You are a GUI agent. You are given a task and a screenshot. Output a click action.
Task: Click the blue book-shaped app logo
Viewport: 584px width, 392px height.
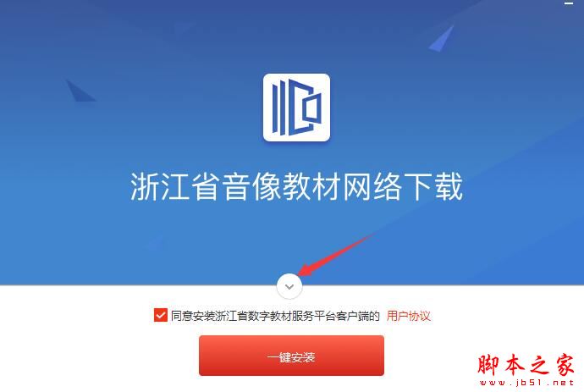[296, 107]
